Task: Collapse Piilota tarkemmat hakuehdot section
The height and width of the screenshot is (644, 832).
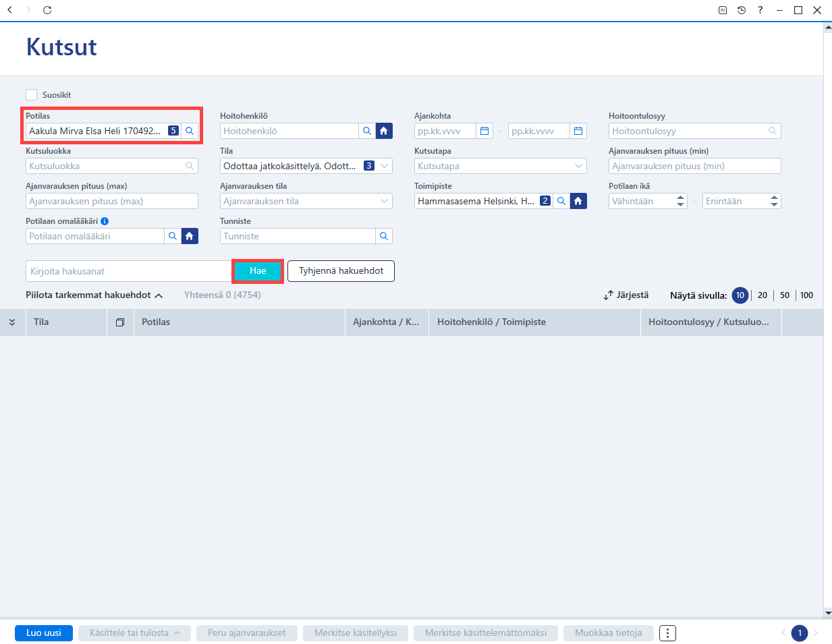Action: (94, 295)
